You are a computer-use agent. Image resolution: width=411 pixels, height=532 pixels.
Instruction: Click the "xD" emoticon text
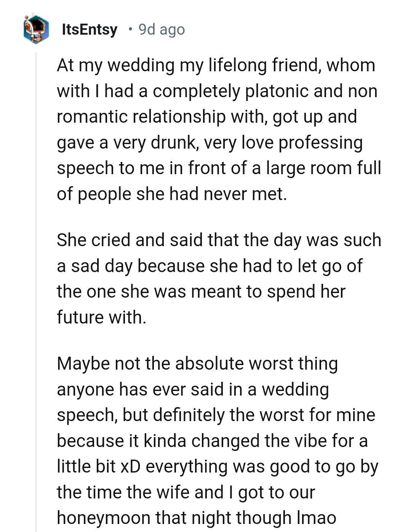(130, 467)
